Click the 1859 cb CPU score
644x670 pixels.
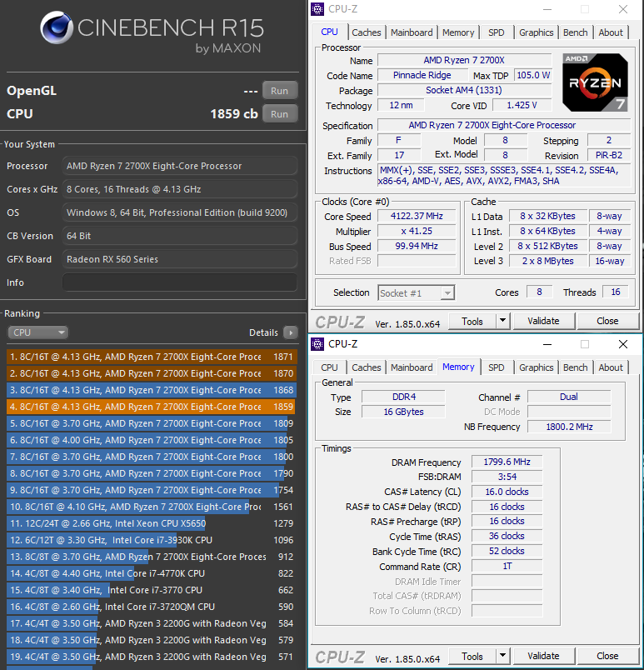point(234,114)
